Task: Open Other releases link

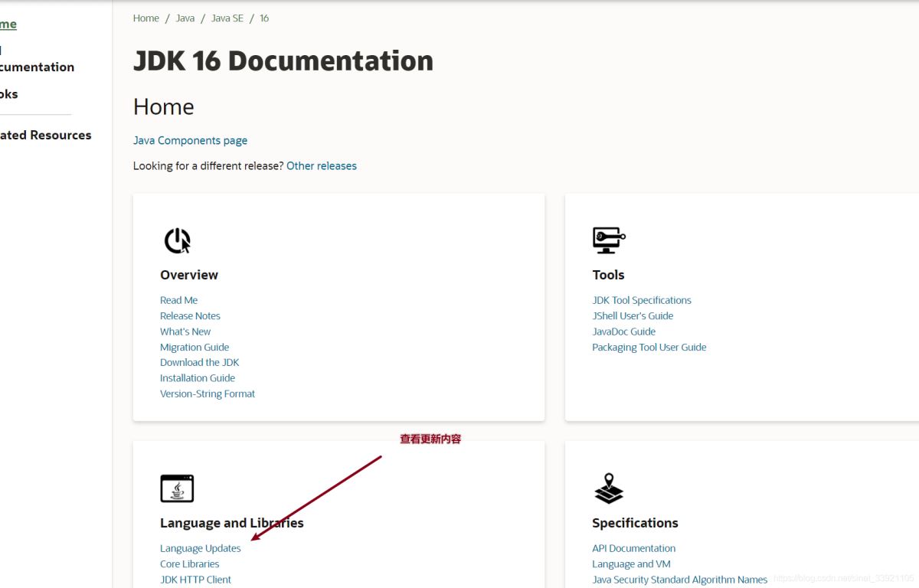Action: click(x=322, y=165)
